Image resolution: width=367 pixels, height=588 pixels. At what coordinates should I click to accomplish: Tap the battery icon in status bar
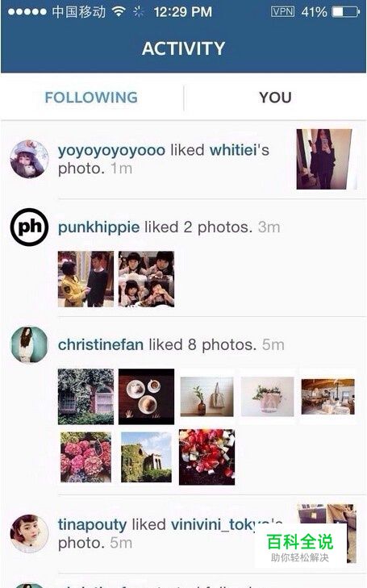346,12
